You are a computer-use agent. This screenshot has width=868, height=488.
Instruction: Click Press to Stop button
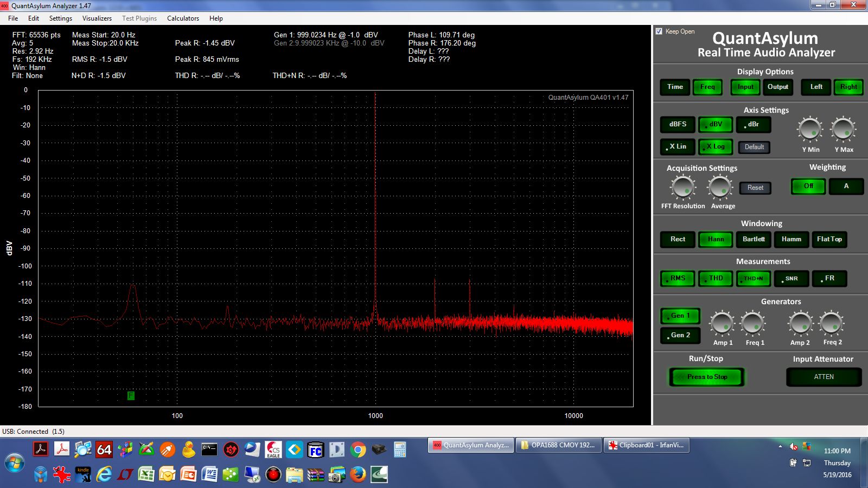(707, 377)
